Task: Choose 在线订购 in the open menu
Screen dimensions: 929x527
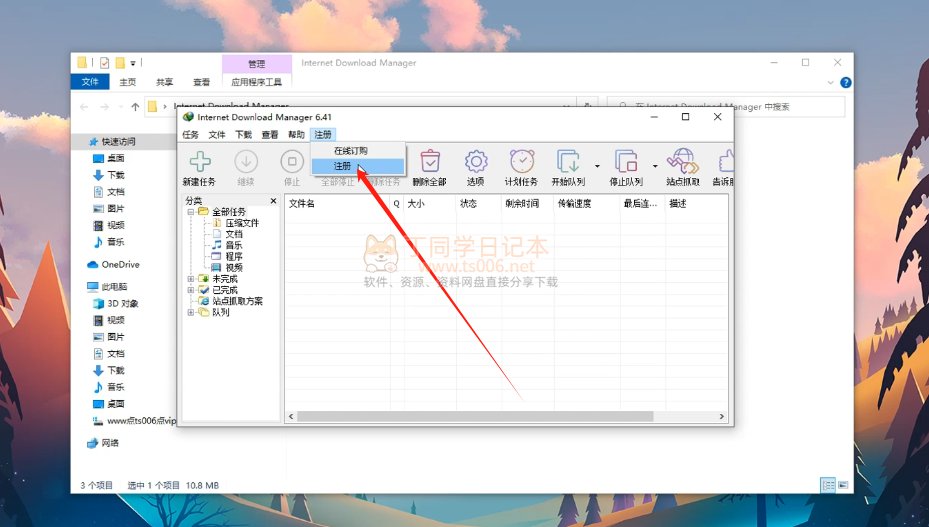Action: tap(350, 151)
